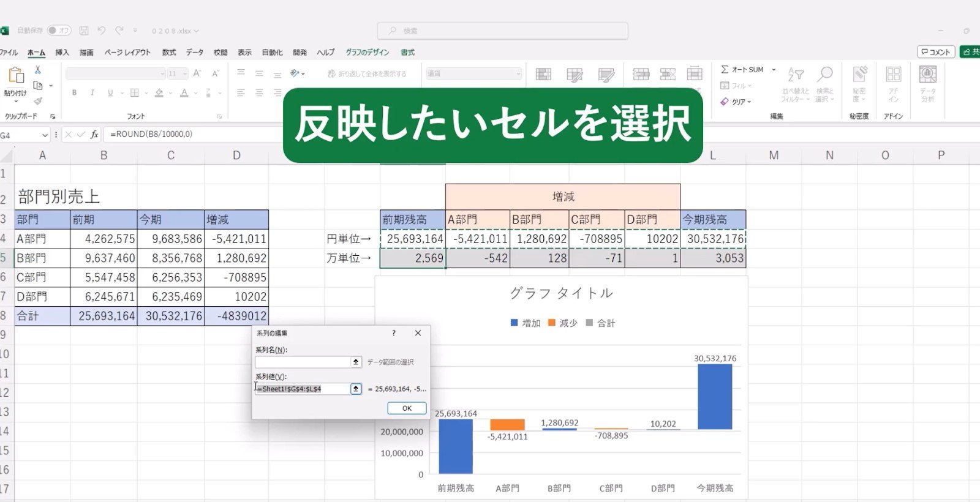Click the text orientation icon
This screenshot has height=502, width=980.
(295, 73)
